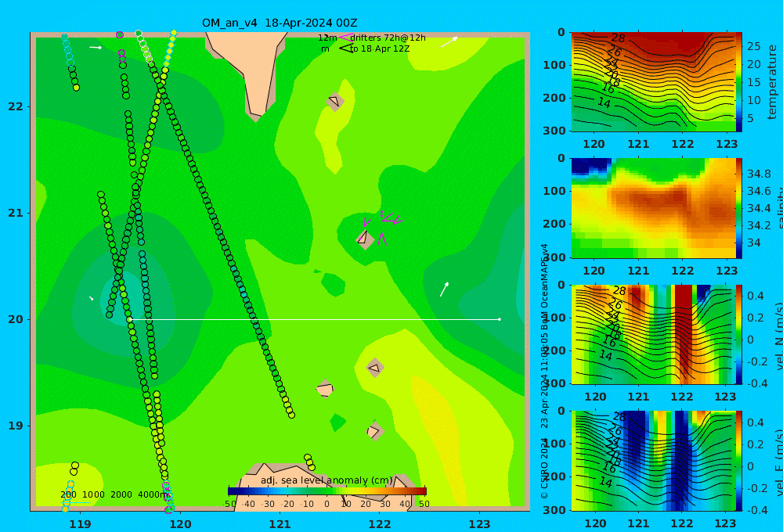Click the white current arrow near 119.2E, 22.5N
This screenshot has height=532, width=783.
(96, 48)
